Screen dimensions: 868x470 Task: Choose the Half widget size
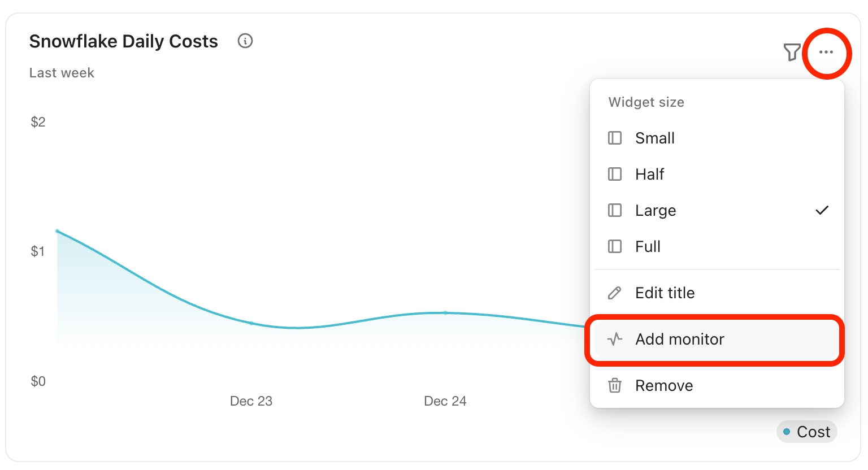[649, 175]
